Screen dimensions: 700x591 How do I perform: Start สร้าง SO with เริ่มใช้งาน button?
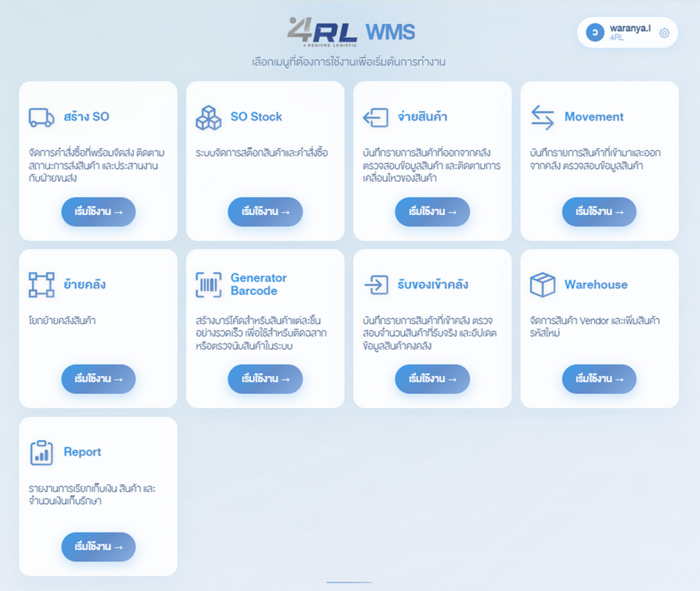(98, 212)
